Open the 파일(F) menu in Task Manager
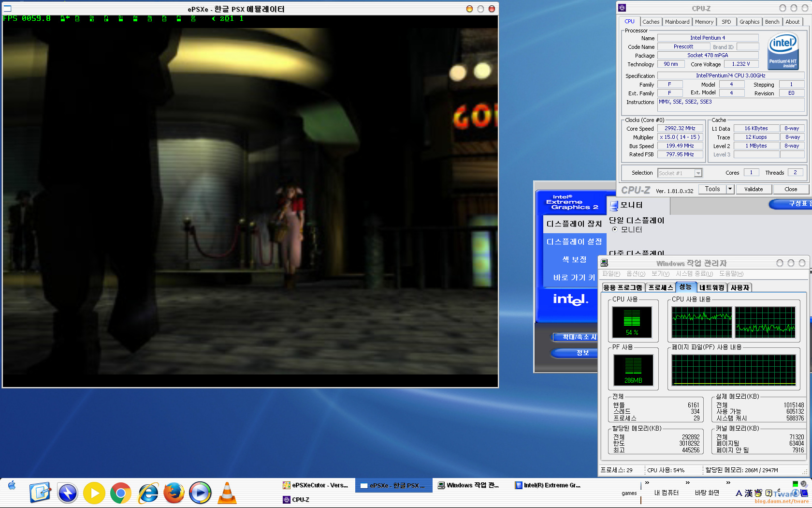 point(611,274)
